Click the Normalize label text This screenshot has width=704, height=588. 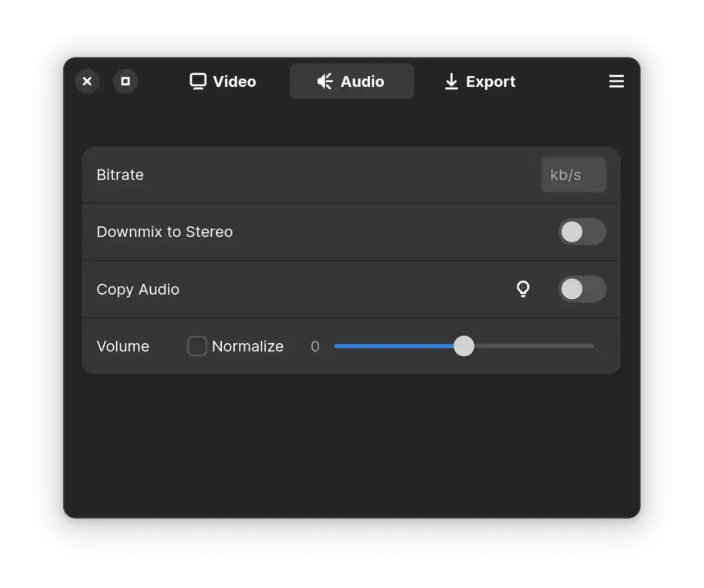[x=248, y=346]
